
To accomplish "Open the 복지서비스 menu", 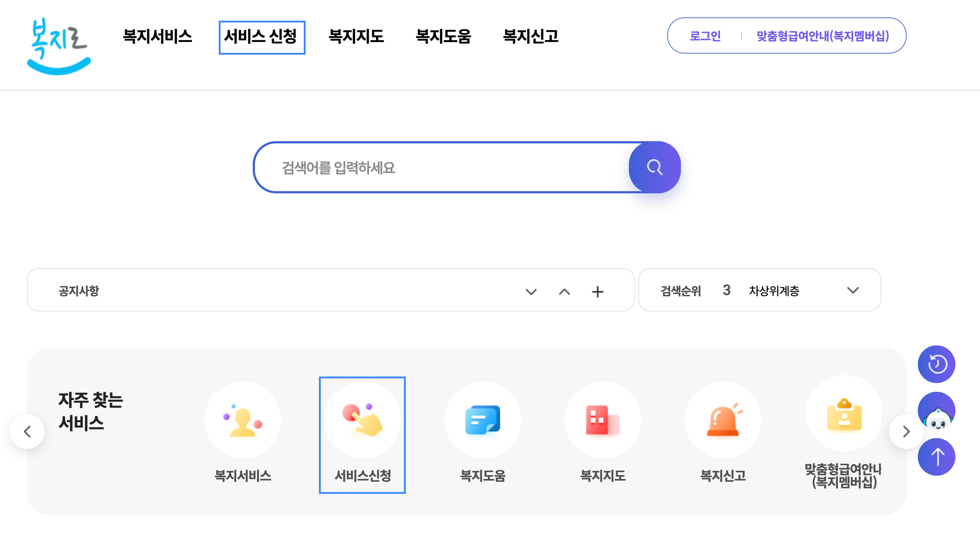I will point(157,37).
